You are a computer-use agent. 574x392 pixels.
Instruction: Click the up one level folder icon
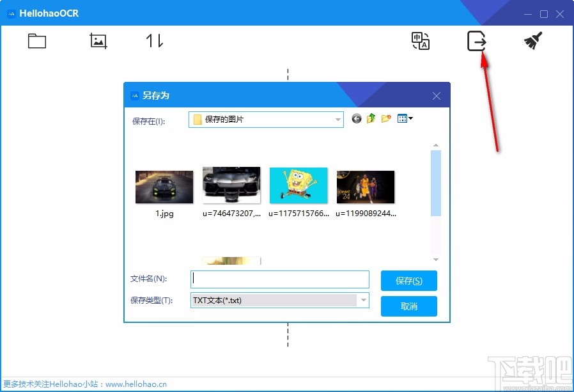click(x=371, y=118)
